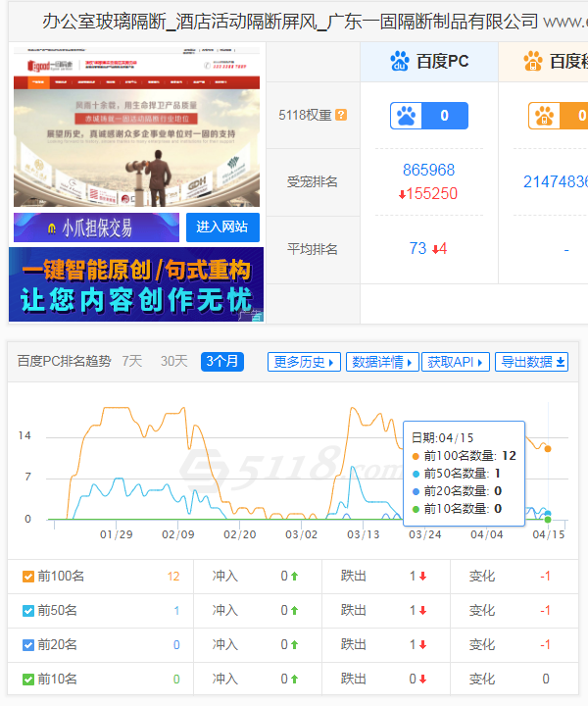This screenshot has height=706, width=588.
Task: Click the average ranking value 73
Action: tap(417, 248)
